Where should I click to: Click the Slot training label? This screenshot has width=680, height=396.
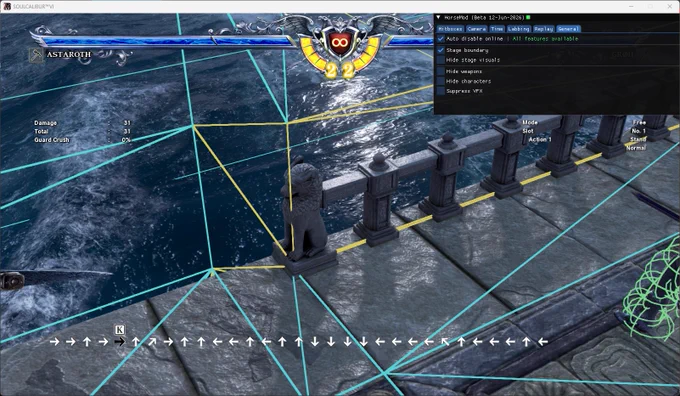pyautogui.click(x=528, y=131)
